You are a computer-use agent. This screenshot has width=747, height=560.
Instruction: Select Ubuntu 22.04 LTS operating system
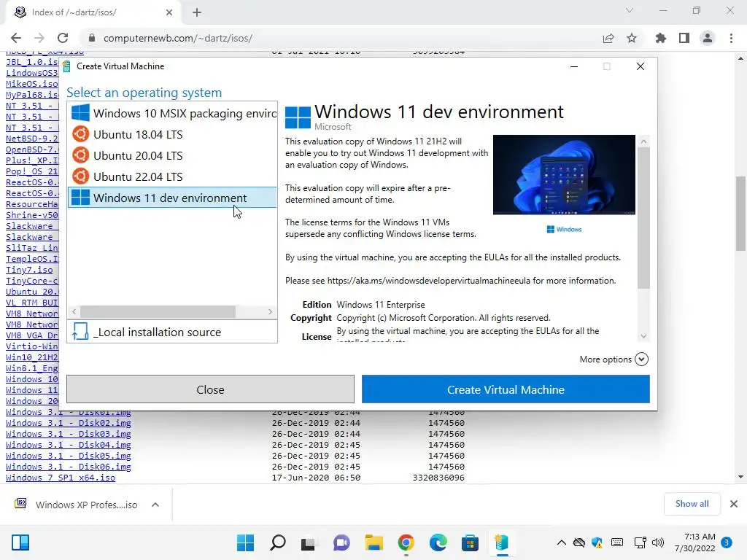click(x=172, y=176)
